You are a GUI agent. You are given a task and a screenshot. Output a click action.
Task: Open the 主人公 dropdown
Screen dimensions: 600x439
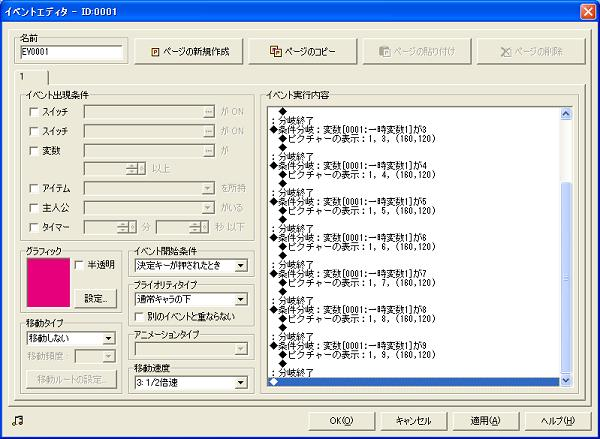[208, 207]
